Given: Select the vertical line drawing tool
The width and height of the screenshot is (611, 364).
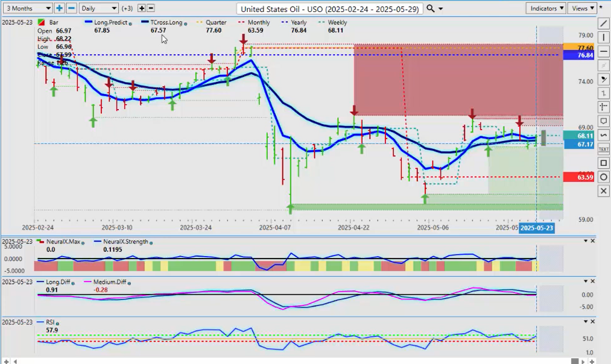Looking at the screenshot, I should point(604,38).
